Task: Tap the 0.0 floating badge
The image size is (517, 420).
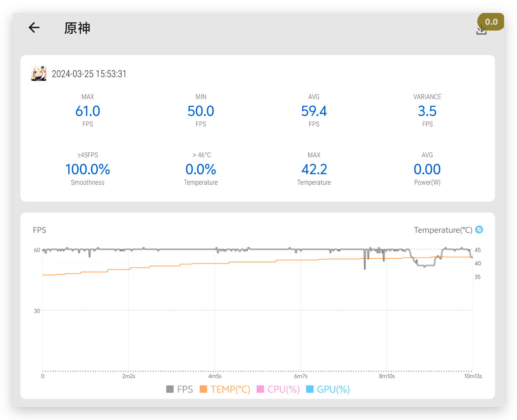Action: coord(491,22)
